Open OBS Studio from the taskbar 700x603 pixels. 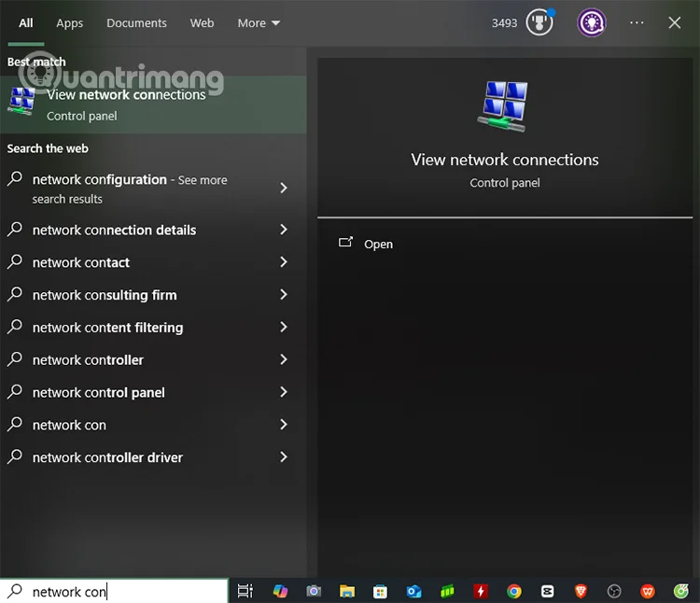(614, 591)
